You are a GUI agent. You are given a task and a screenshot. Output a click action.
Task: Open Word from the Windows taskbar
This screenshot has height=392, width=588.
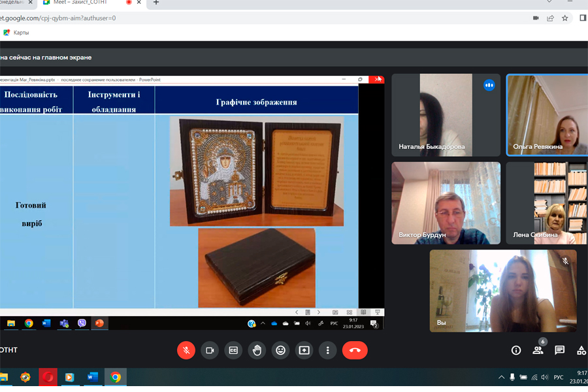click(92, 377)
